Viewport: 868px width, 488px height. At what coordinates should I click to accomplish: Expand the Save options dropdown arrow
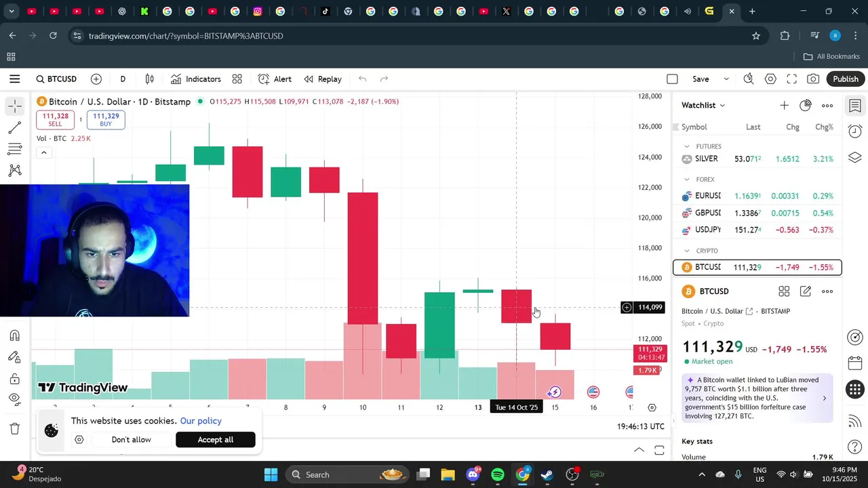tap(726, 79)
